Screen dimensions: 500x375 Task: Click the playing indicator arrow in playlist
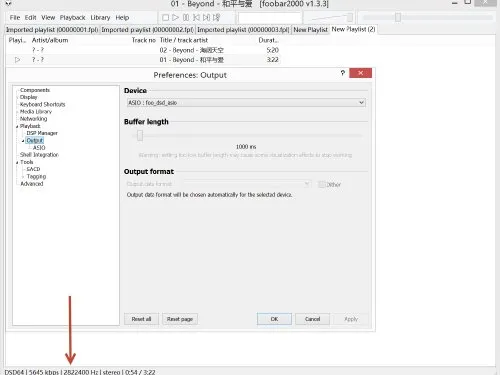click(x=17, y=60)
